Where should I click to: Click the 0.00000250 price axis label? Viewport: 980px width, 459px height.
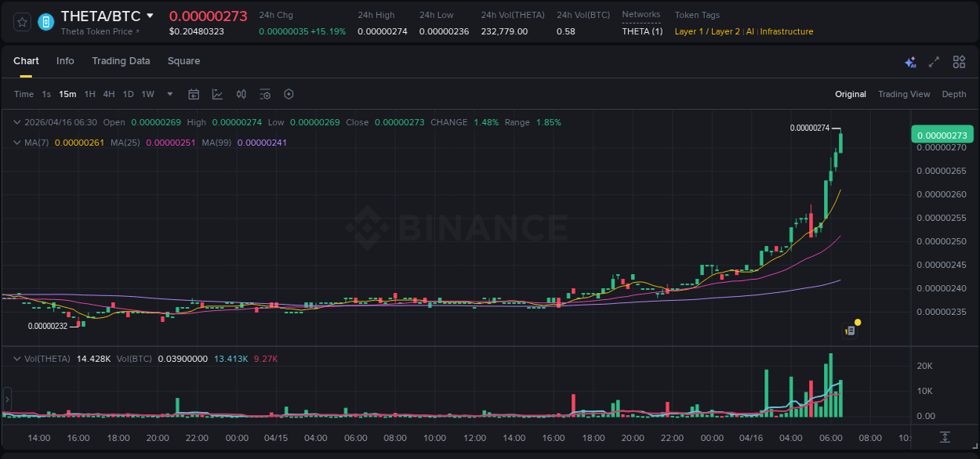941,241
